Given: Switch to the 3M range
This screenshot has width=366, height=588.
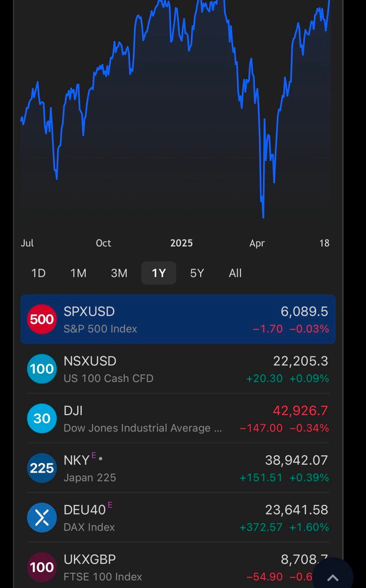Looking at the screenshot, I should [119, 273].
